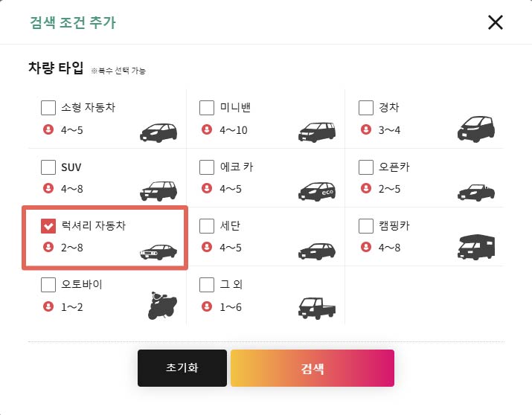
Task: Click the camping car (캠핑카) silhouette icon
Action: pos(476,247)
